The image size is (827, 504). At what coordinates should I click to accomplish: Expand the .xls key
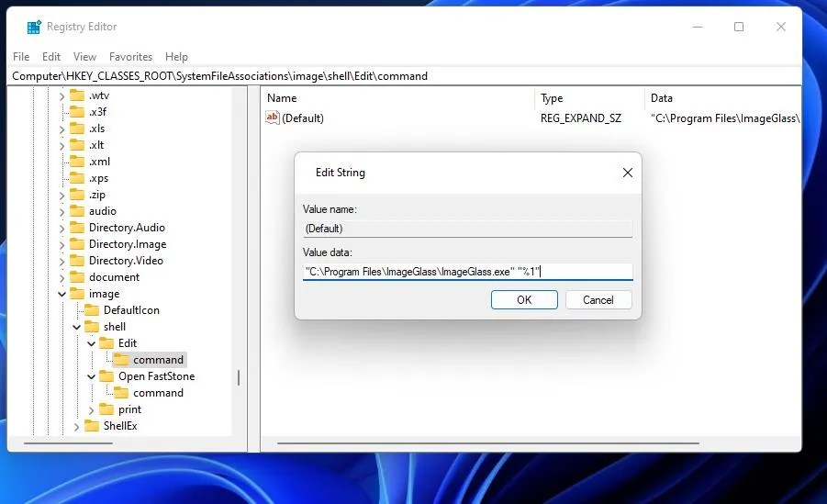tap(61, 129)
